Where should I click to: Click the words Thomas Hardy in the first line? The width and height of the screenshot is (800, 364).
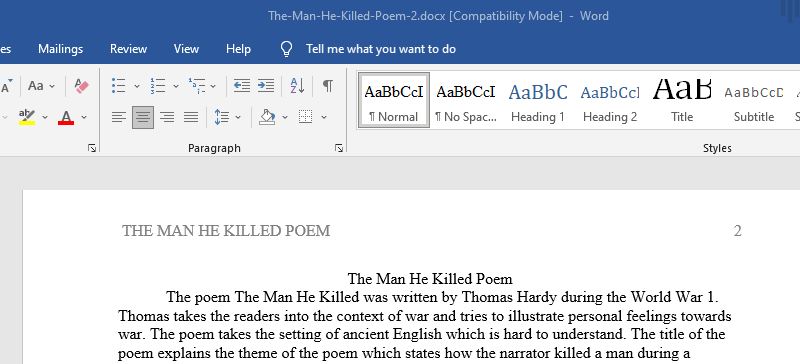pyautogui.click(x=510, y=297)
